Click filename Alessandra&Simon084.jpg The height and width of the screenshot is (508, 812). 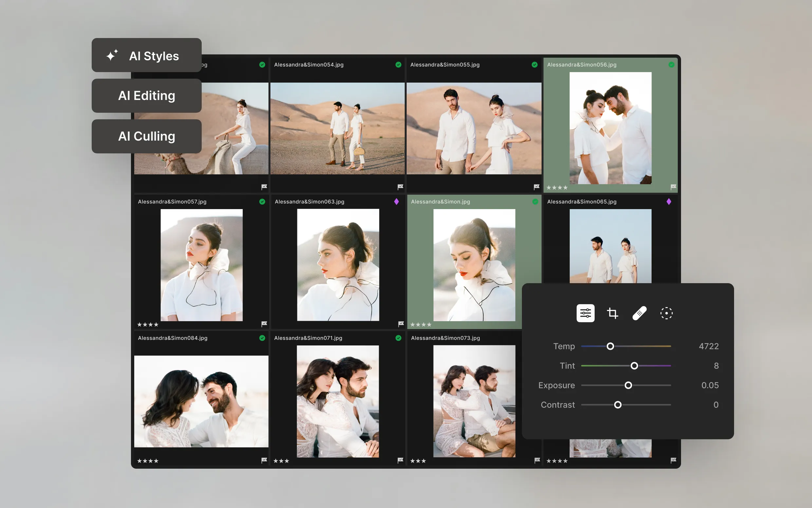click(173, 338)
